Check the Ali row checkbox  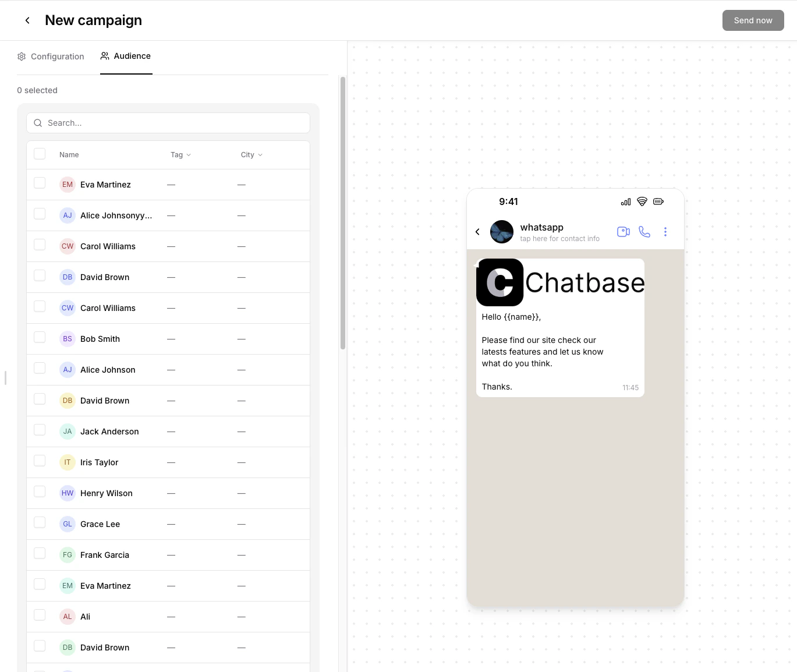tap(40, 615)
